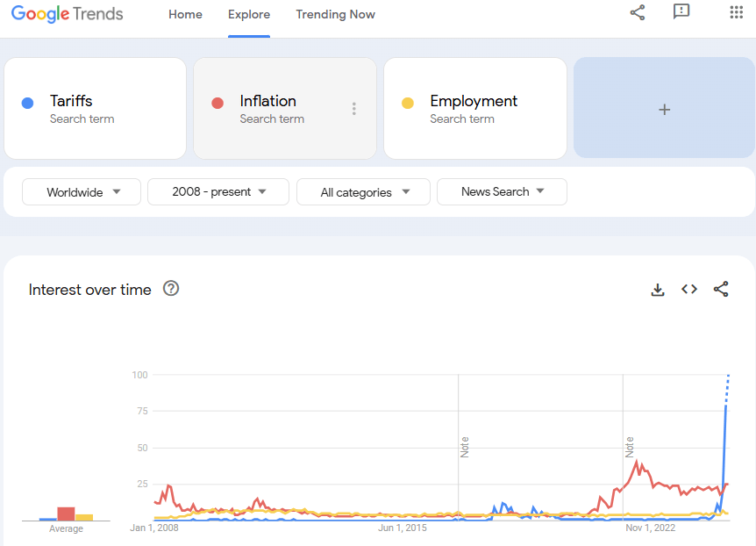Add a new comparison search term
Image resolution: width=756 pixels, height=546 pixels.
click(664, 109)
